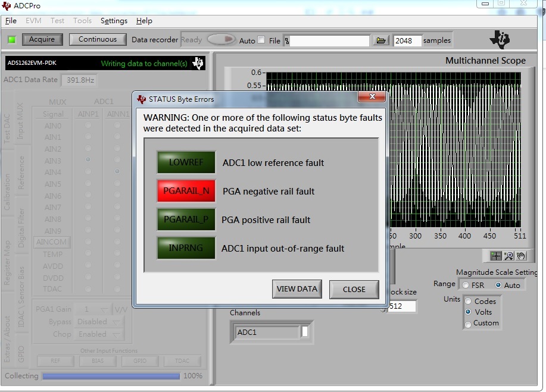This screenshot has height=392, width=546.
Task: Switch to the Calibration tab
Action: [7, 192]
